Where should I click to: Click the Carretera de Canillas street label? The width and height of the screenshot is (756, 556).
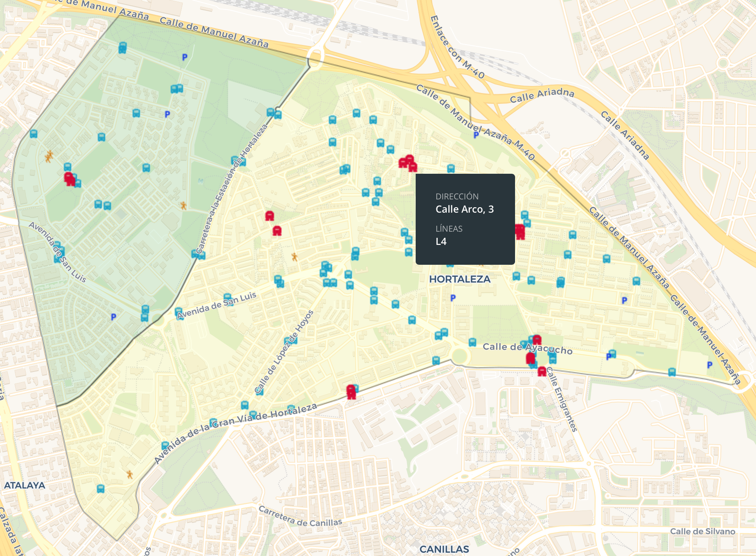pyautogui.click(x=300, y=517)
